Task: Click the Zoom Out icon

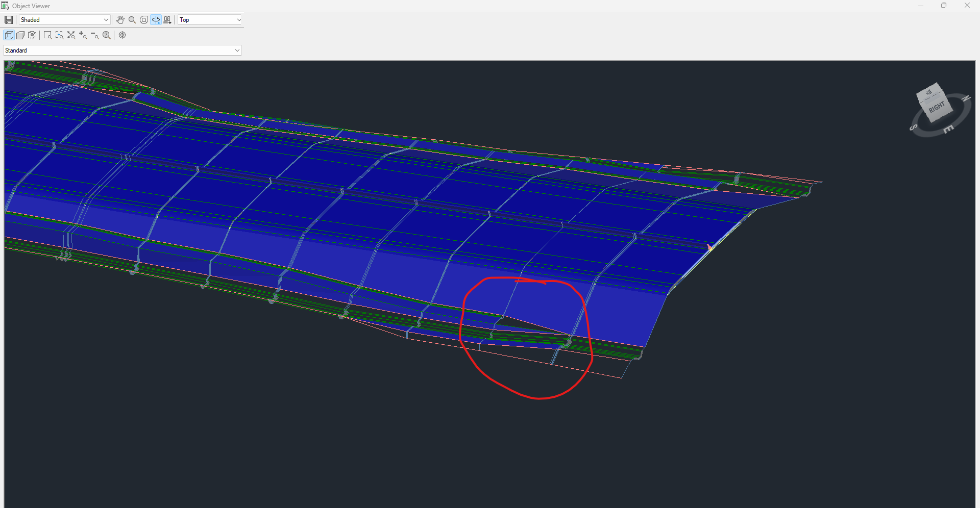Action: [94, 35]
